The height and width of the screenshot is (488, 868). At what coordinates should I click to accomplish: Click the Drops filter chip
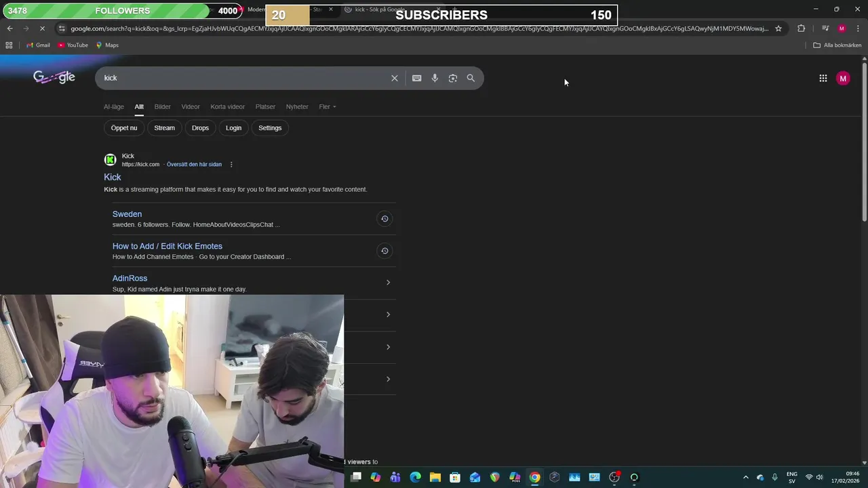[200, 128]
